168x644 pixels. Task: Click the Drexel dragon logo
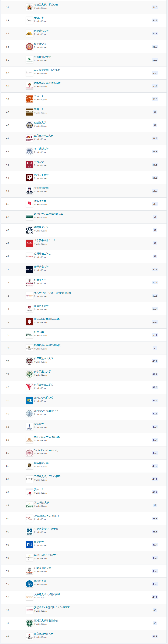(29, 230)
